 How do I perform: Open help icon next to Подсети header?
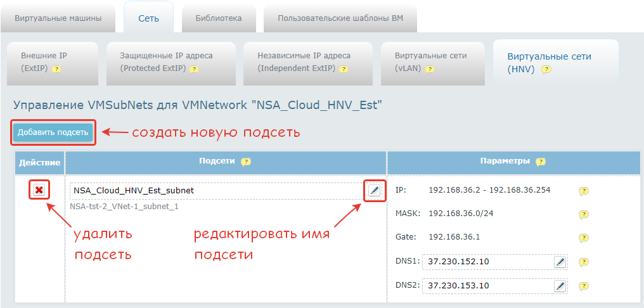tap(246, 162)
